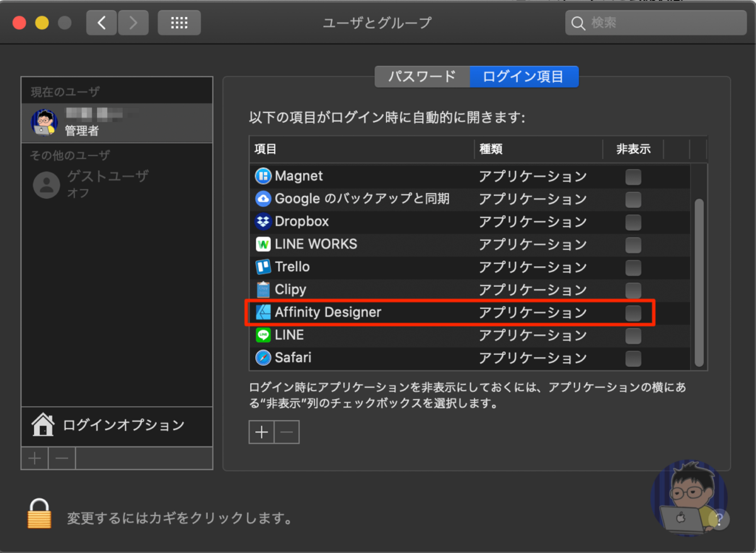This screenshot has width=756, height=553.
Task: Select the 管理者 current user row
Action: tap(117, 122)
